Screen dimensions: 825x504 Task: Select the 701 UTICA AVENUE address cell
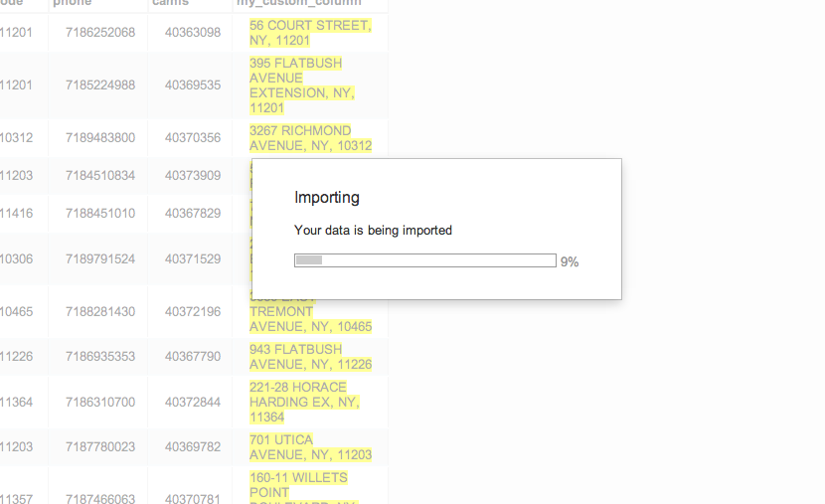(310, 447)
